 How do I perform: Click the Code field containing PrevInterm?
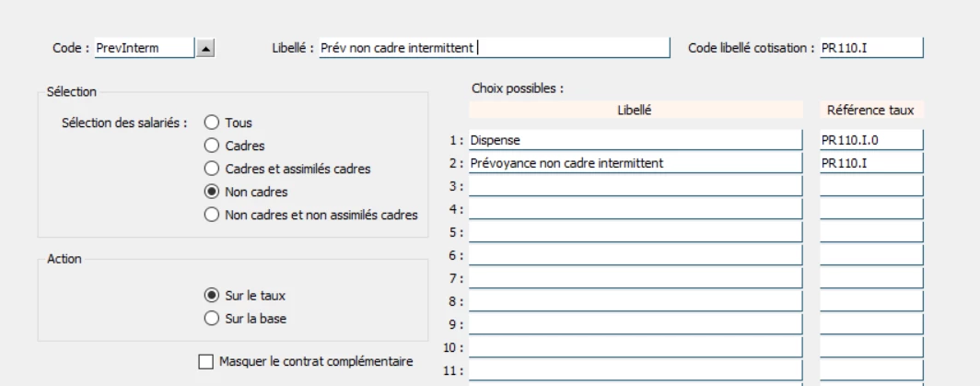[143, 48]
